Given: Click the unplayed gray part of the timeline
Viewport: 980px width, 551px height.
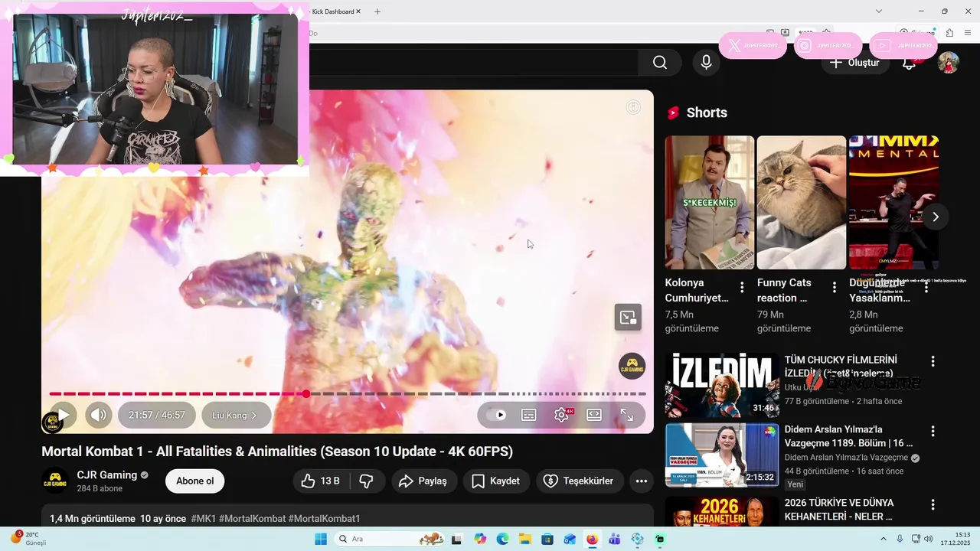Looking at the screenshot, I should [479, 393].
